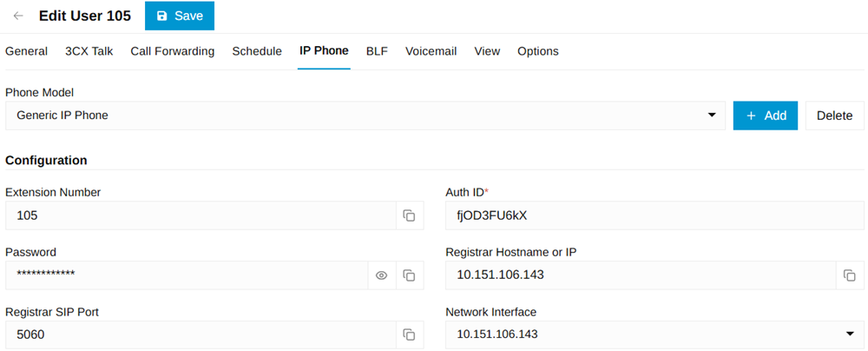The image size is (868, 351).
Task: Copy the Password value
Action: click(x=410, y=275)
